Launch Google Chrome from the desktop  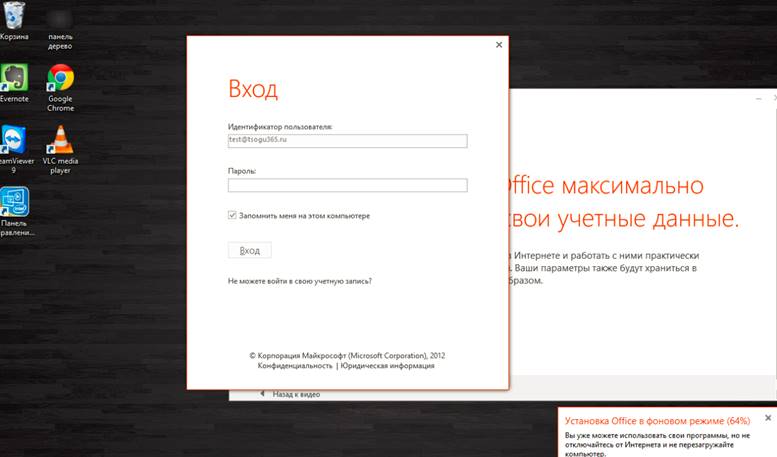[60, 88]
